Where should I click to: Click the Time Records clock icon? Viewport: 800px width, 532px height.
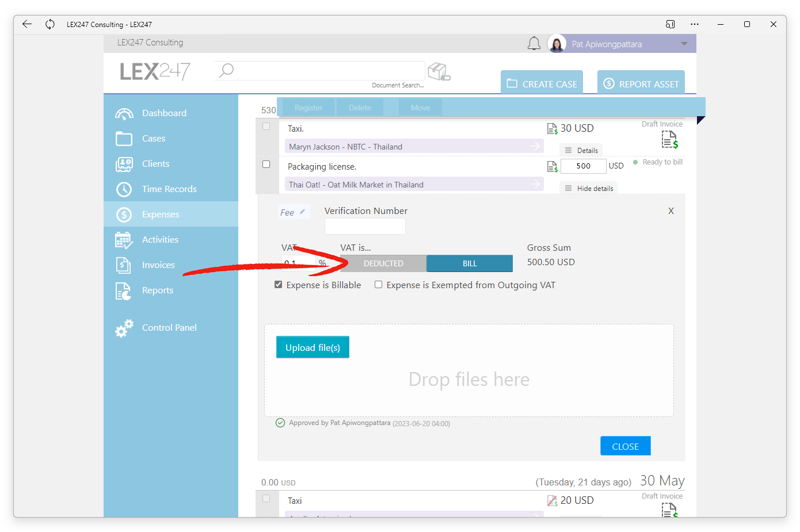pyautogui.click(x=124, y=189)
